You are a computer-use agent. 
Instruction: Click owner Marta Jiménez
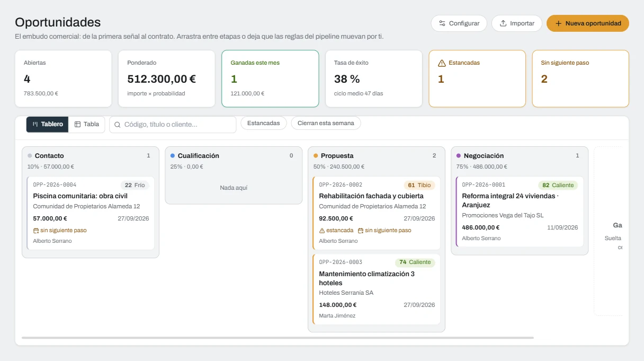click(x=337, y=316)
